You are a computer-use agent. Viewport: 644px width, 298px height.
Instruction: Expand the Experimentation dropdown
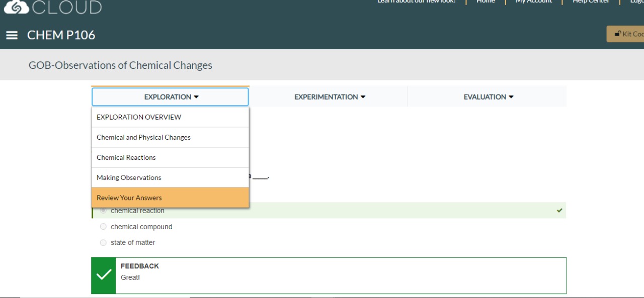click(329, 97)
